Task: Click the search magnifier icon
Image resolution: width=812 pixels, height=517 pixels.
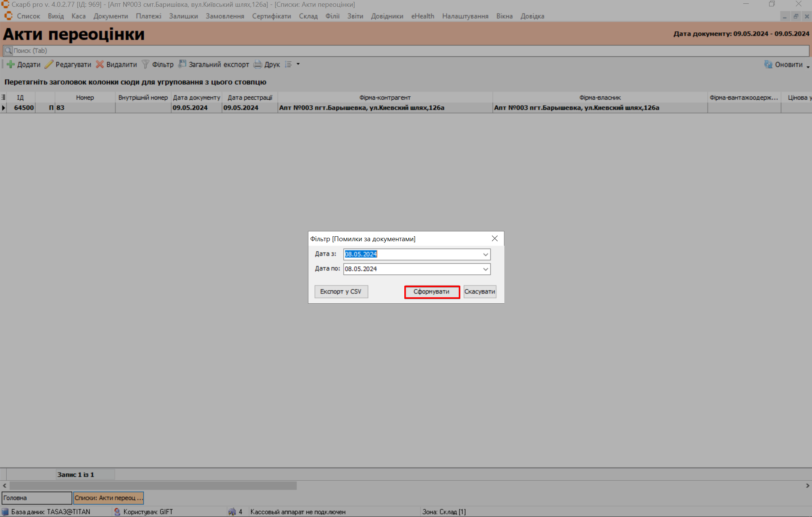Action: click(x=8, y=50)
